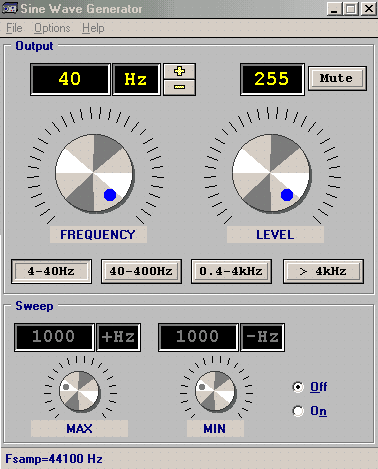Image resolution: width=378 pixels, height=469 pixels.
Task: Open the File menu
Action: tap(14, 28)
